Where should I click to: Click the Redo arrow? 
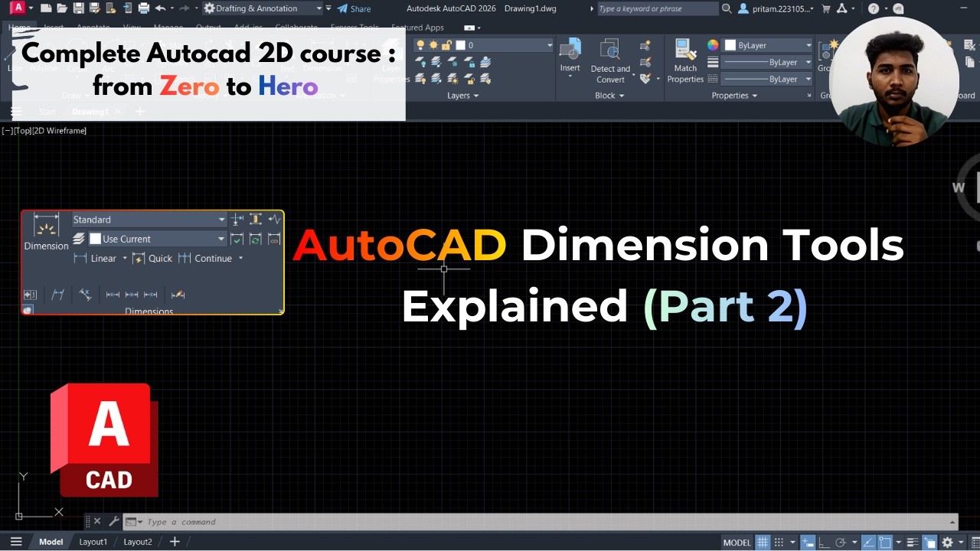[184, 8]
